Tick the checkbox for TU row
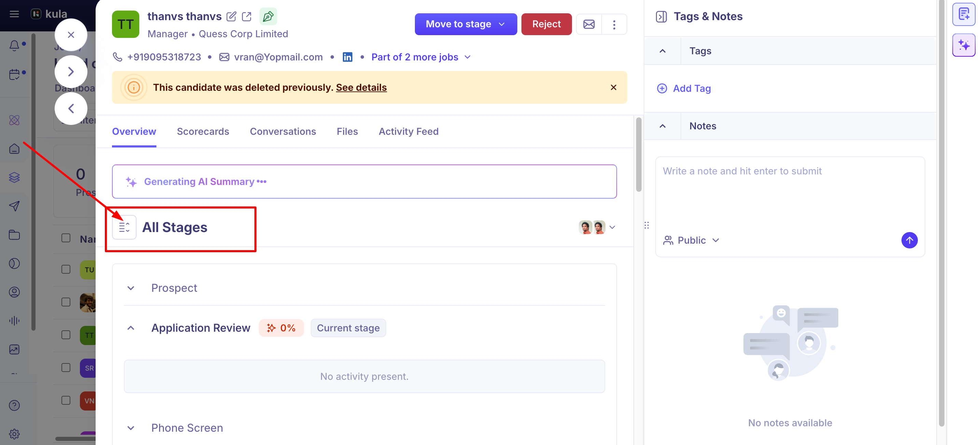The height and width of the screenshot is (445, 980). pyautogui.click(x=66, y=269)
